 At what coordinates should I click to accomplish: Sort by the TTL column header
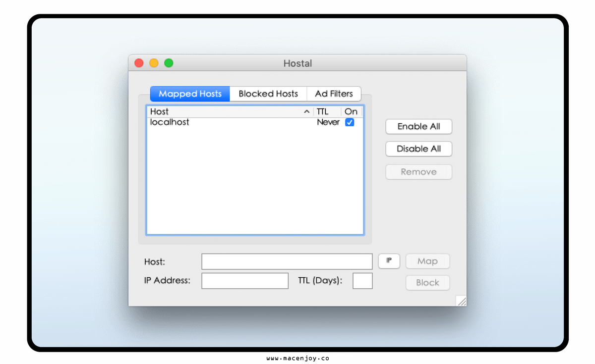(327, 112)
